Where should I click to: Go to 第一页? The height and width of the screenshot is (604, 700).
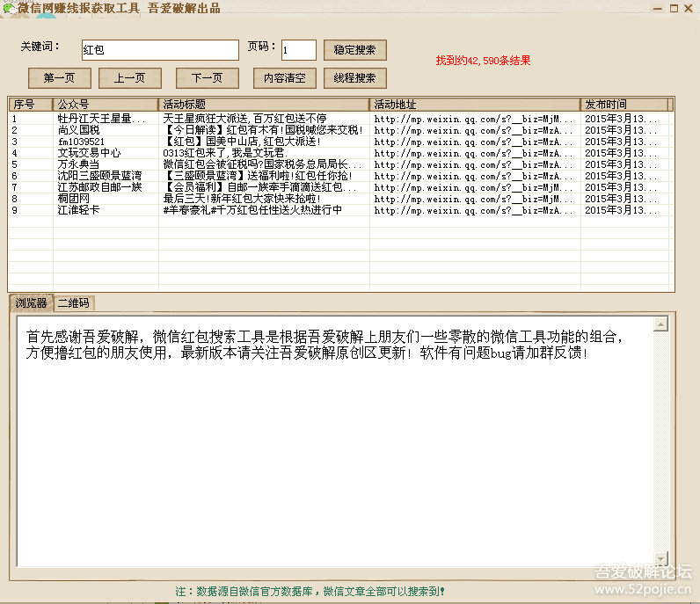[x=60, y=78]
